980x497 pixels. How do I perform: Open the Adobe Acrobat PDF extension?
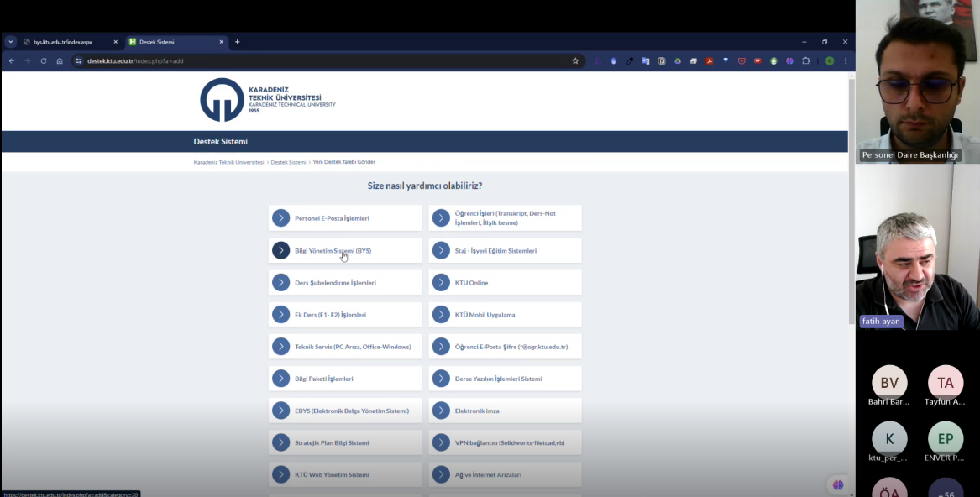click(710, 60)
